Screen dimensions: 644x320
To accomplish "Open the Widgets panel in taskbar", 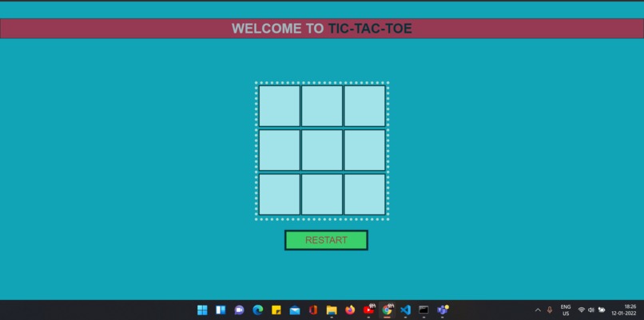I will click(221, 310).
